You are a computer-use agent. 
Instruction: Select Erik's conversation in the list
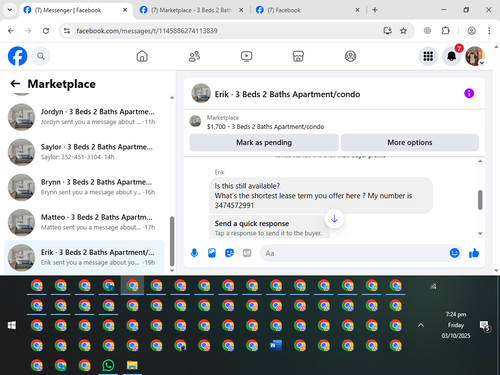click(84, 257)
